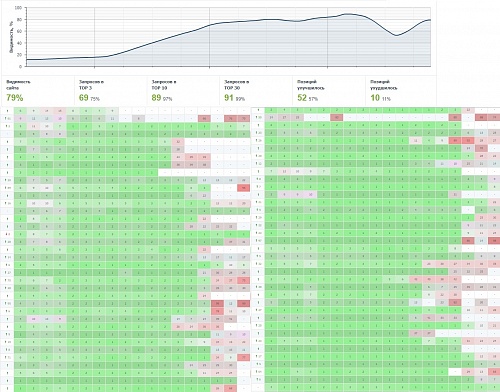
Task: Click the 'Видимость, %' vertical axis title
Action: 11,37
